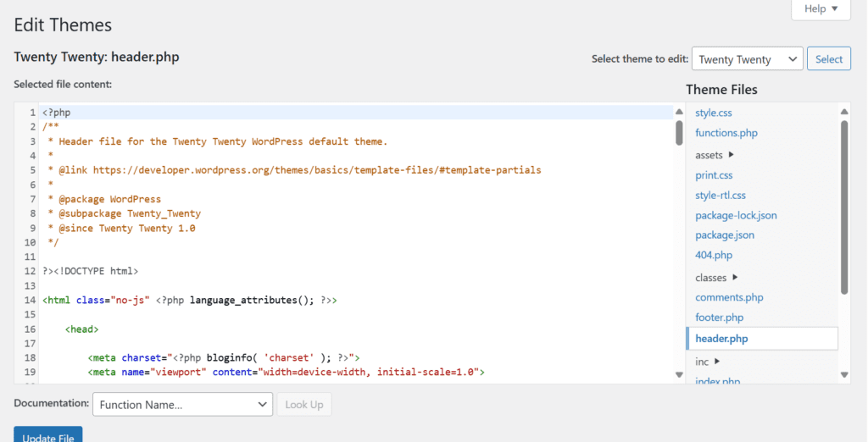Click the Theme Files scroll down arrow

(x=844, y=374)
